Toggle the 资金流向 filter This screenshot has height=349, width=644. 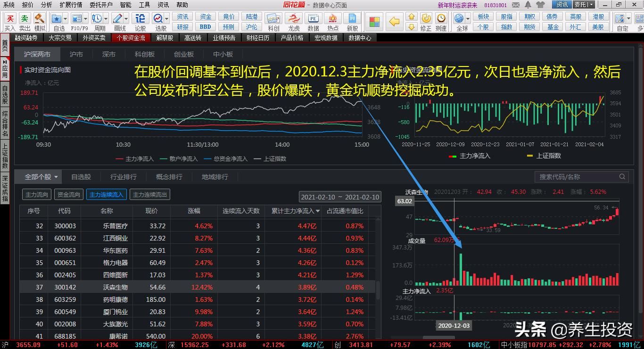coord(69,194)
